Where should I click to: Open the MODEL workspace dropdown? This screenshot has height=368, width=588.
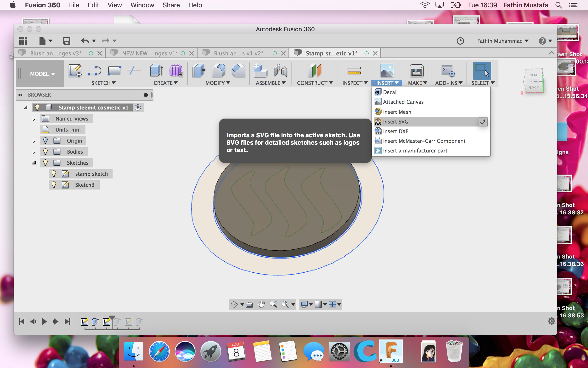[x=42, y=74]
